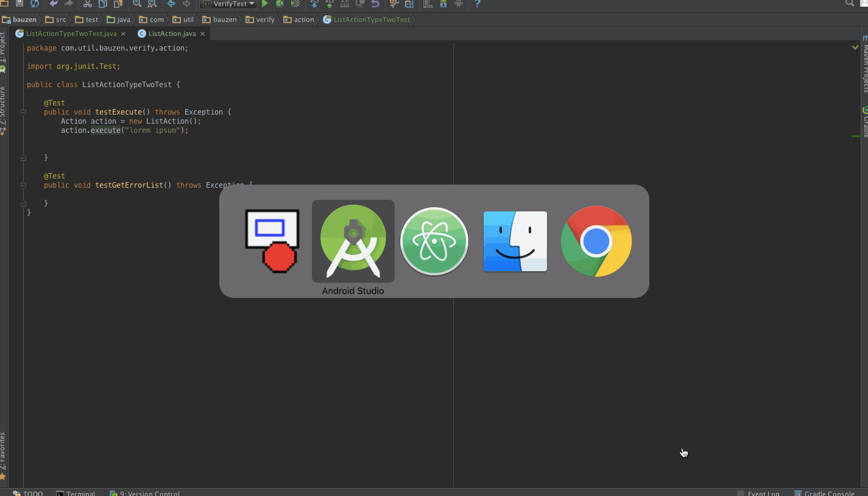Start the Debug bug icon
The image size is (868, 496).
[280, 4]
